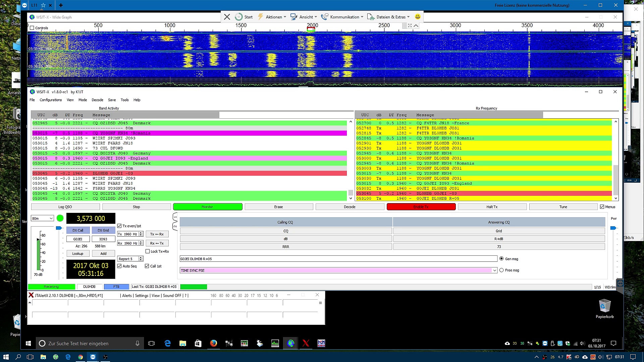Open Firefox from the remote taskbar
This screenshot has width=644, height=362.
click(x=213, y=343)
